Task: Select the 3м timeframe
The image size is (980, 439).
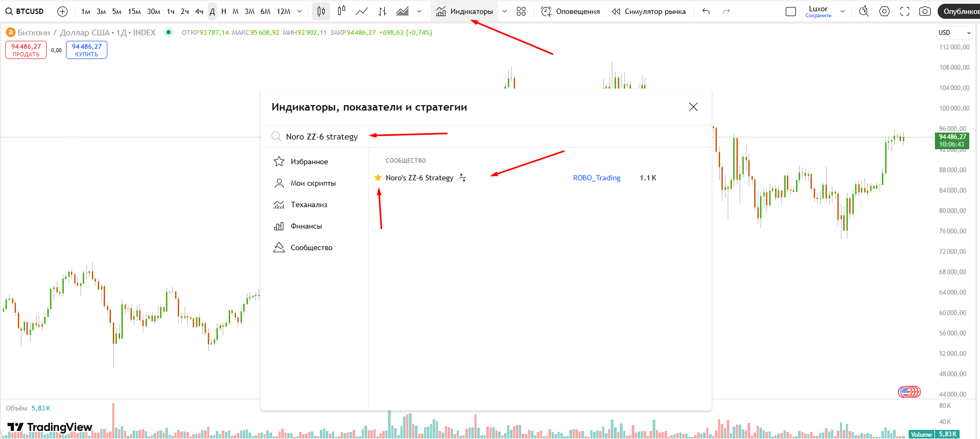Action: coord(101,11)
